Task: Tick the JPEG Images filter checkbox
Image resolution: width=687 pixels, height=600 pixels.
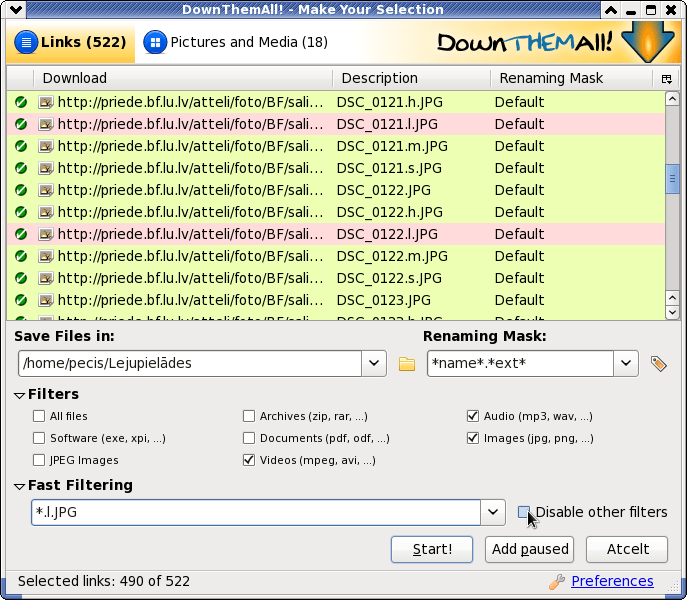Action: coord(39,460)
